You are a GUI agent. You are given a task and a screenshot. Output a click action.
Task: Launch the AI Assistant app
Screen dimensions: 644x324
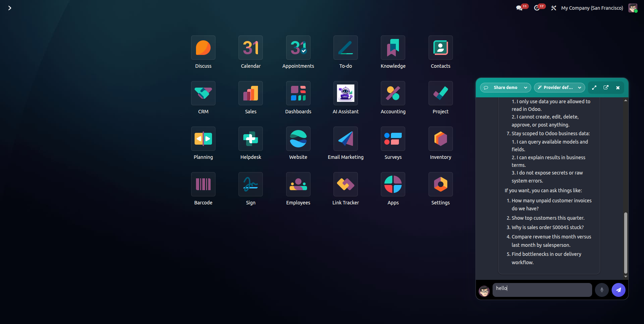click(x=346, y=93)
